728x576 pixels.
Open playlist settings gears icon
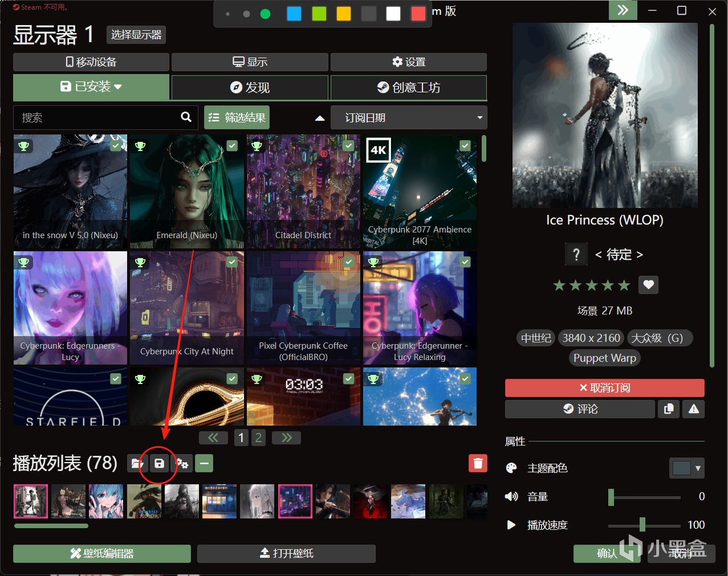pos(182,463)
